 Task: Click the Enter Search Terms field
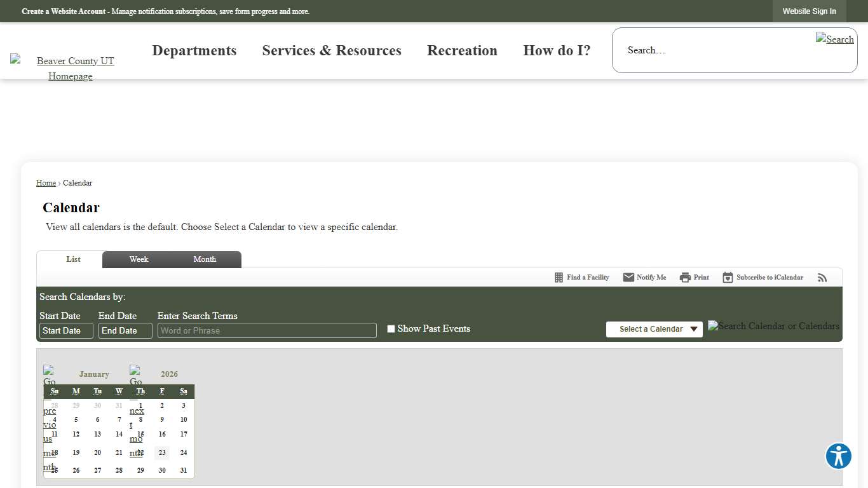267,330
